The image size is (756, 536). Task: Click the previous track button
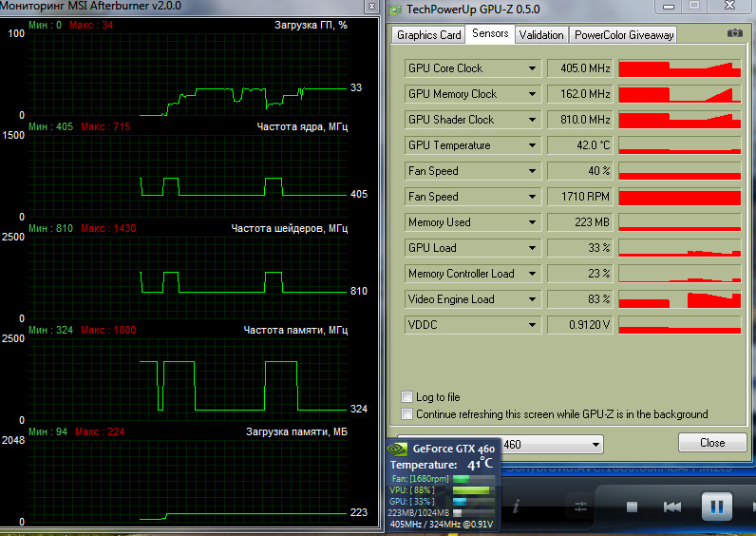coord(671,507)
